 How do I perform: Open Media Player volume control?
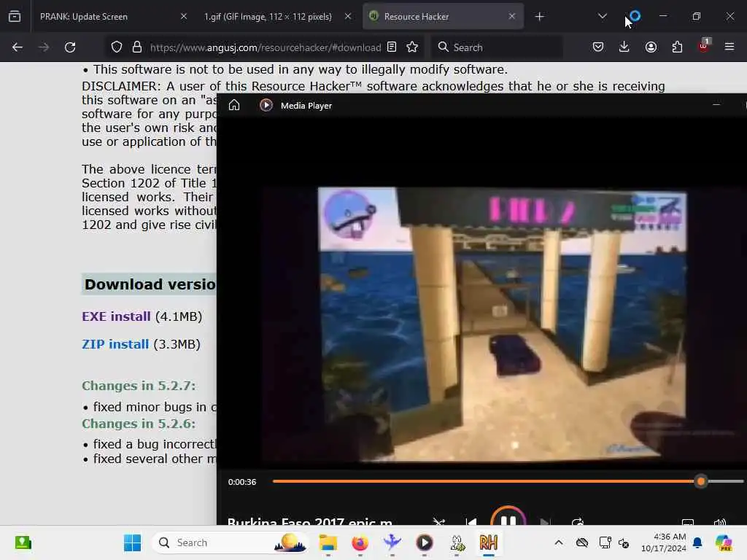720,522
